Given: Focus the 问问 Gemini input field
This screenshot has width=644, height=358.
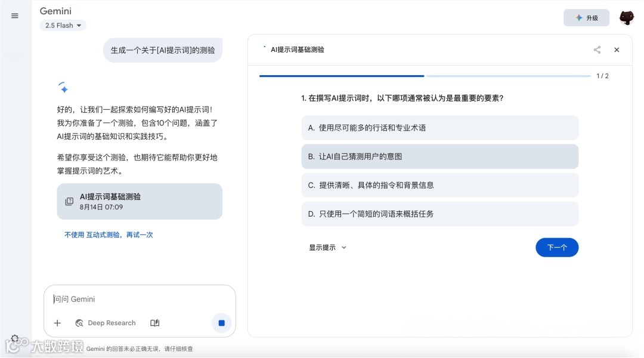Looking at the screenshot, I should [140, 299].
